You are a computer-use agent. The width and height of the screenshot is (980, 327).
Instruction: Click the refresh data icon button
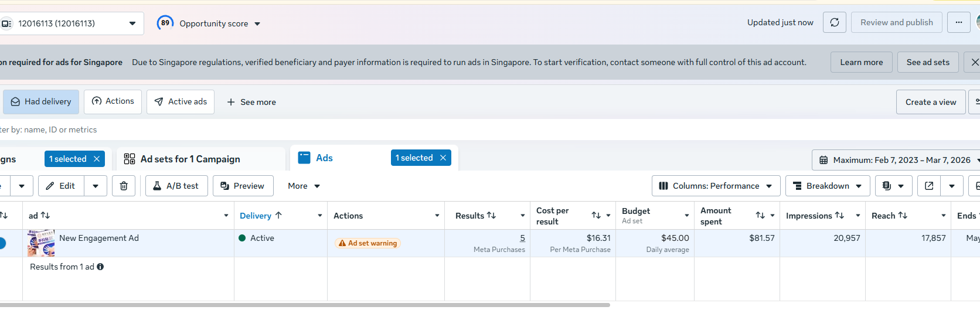pyautogui.click(x=835, y=23)
